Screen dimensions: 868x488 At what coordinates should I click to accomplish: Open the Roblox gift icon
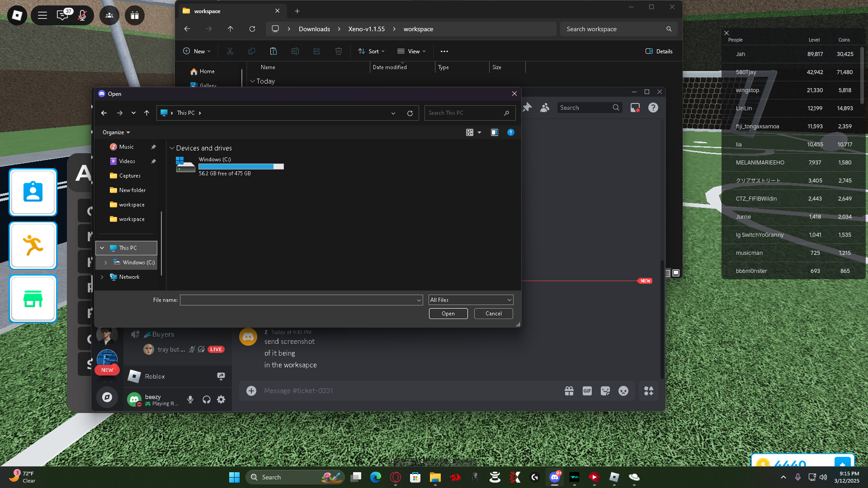(x=135, y=15)
